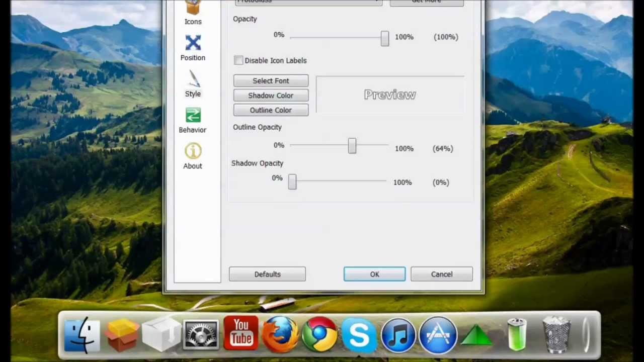This screenshot has height=362, width=644.
Task: Open the App Store dock icon
Action: coord(438,335)
